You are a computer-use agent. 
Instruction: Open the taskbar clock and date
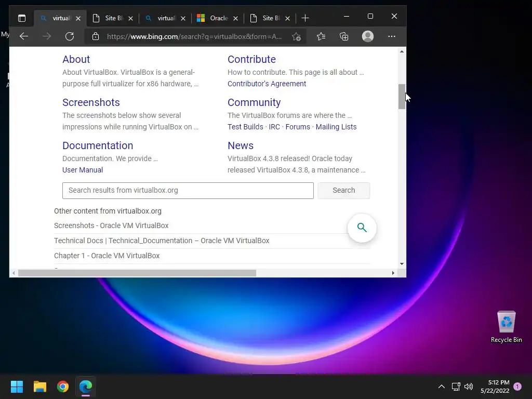point(495,387)
